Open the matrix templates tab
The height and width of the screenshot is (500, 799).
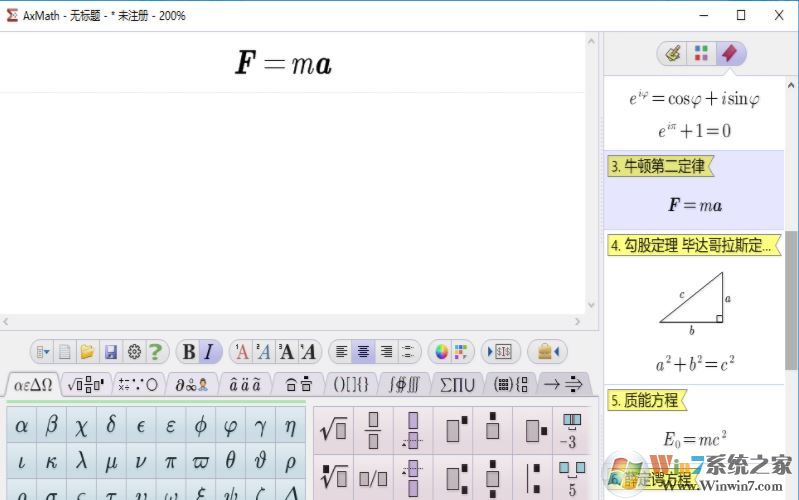(x=511, y=385)
